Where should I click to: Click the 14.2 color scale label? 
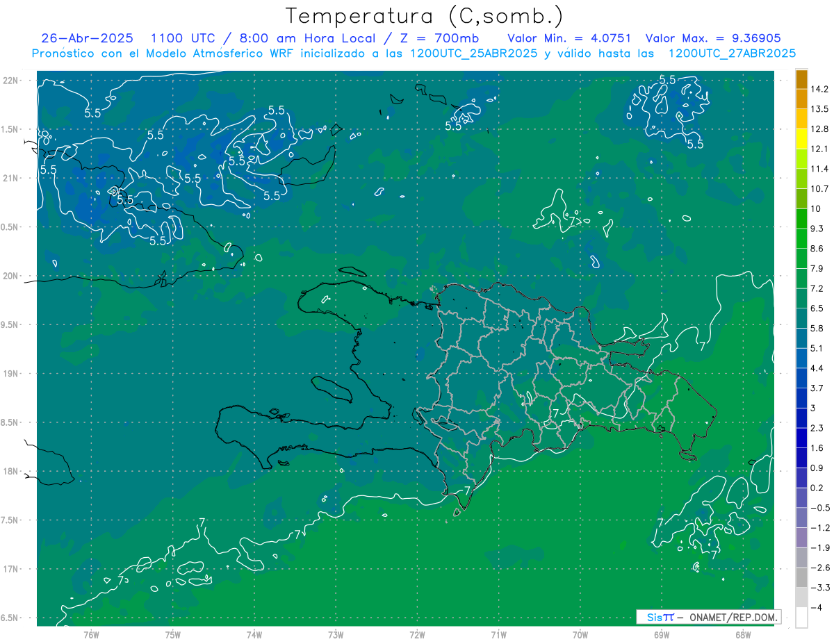click(820, 89)
